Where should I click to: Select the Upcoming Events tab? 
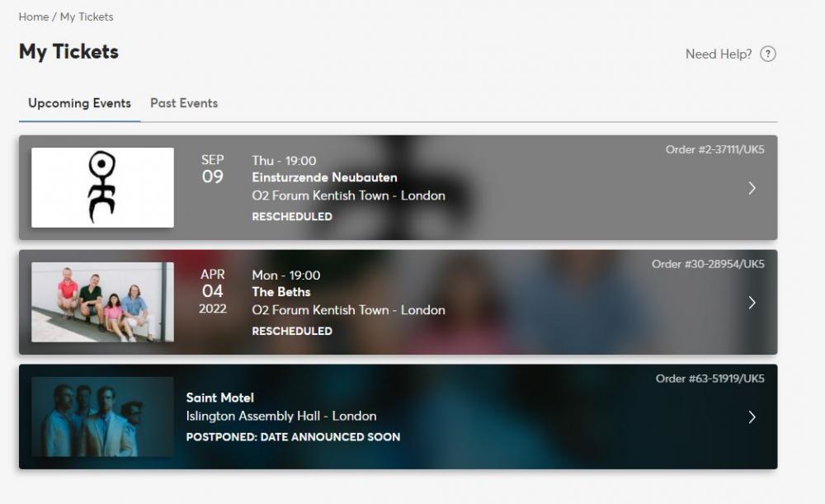[79, 103]
